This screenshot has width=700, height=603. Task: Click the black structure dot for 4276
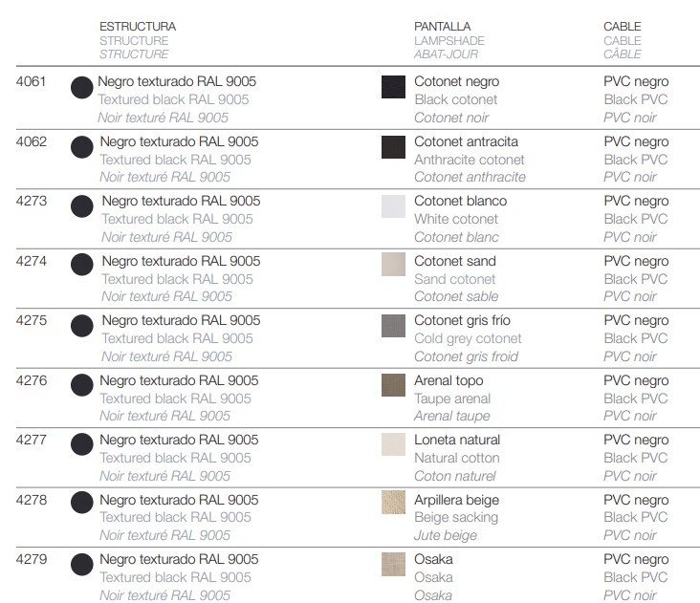click(81, 385)
